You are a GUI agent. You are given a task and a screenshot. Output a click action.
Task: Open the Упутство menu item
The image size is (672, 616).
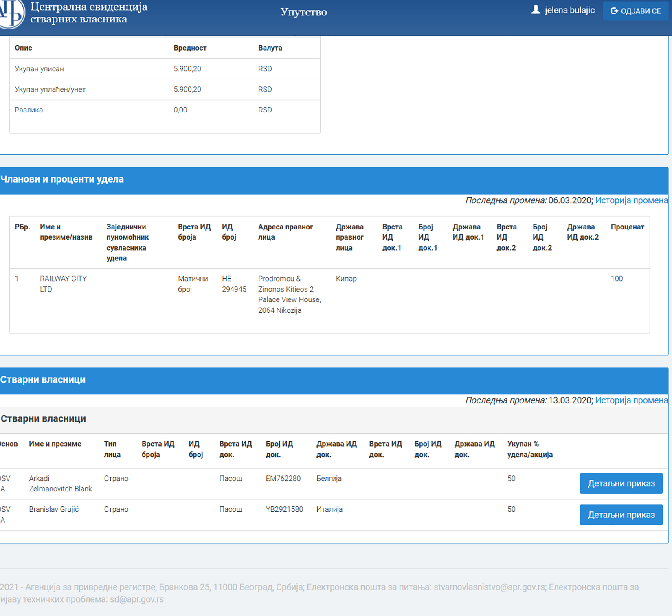click(x=303, y=12)
